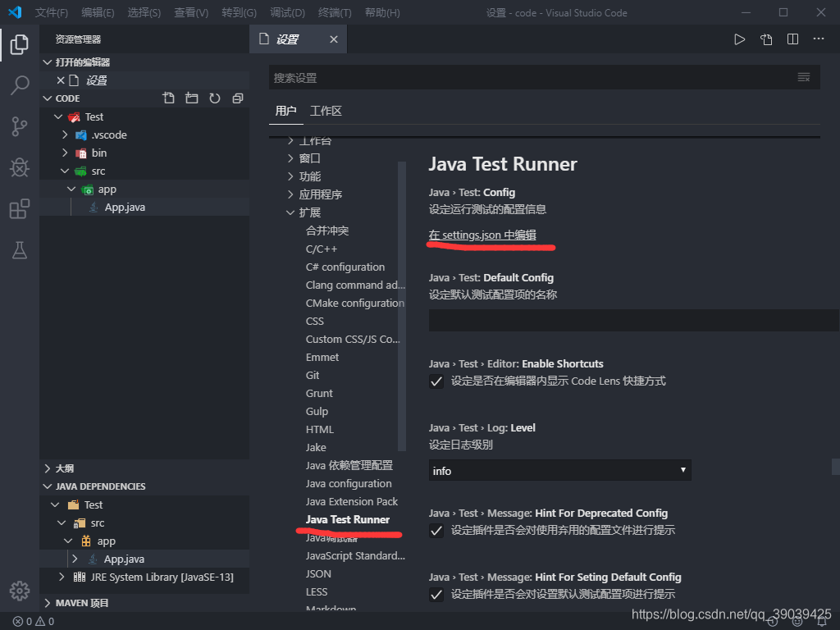Image resolution: width=840 pixels, height=630 pixels.
Task: Expand the .vscode folder
Action: 65,135
